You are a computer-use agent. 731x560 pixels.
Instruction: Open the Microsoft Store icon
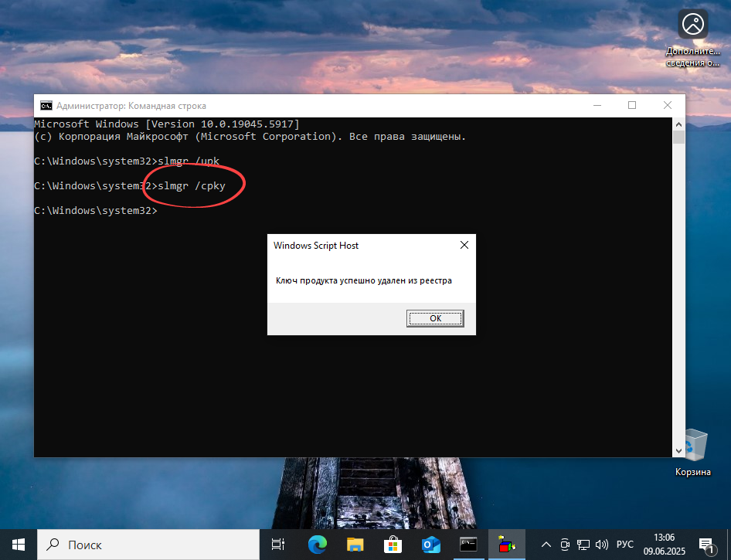click(393, 545)
